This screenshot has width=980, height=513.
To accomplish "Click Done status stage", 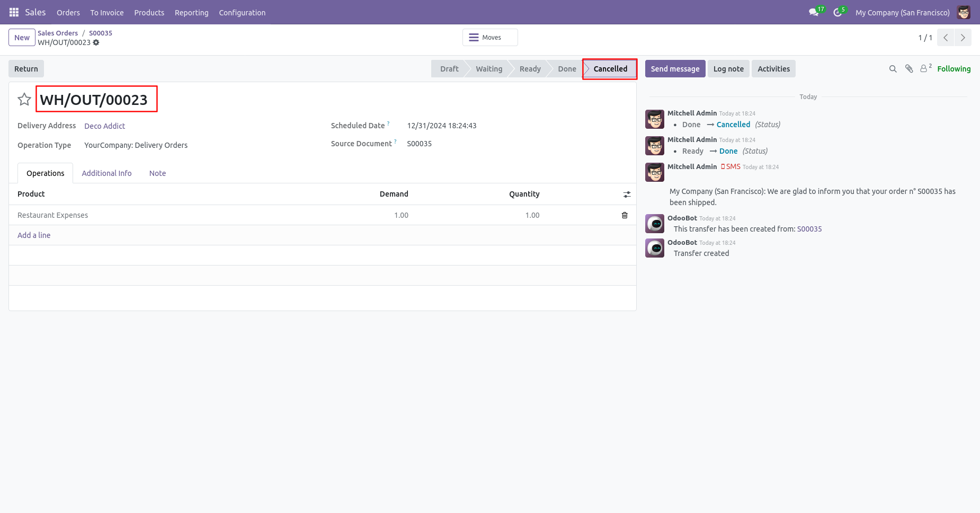I will click(x=567, y=69).
